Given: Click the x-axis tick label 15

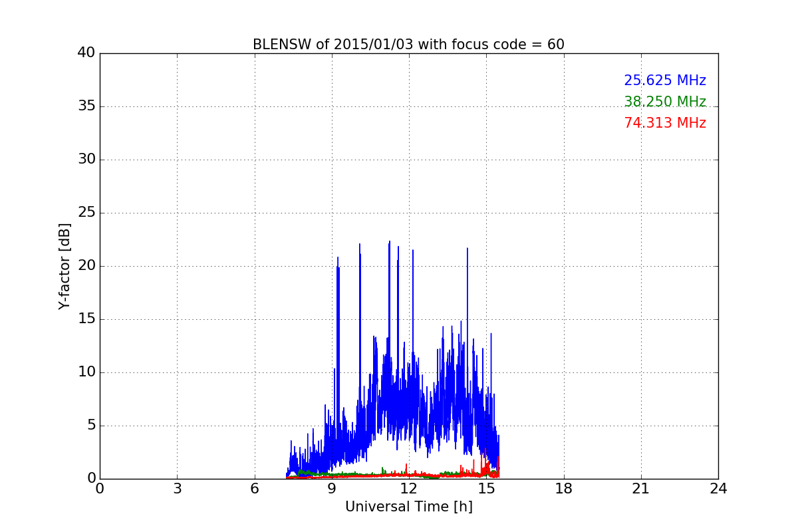Looking at the screenshot, I should pos(486,489).
